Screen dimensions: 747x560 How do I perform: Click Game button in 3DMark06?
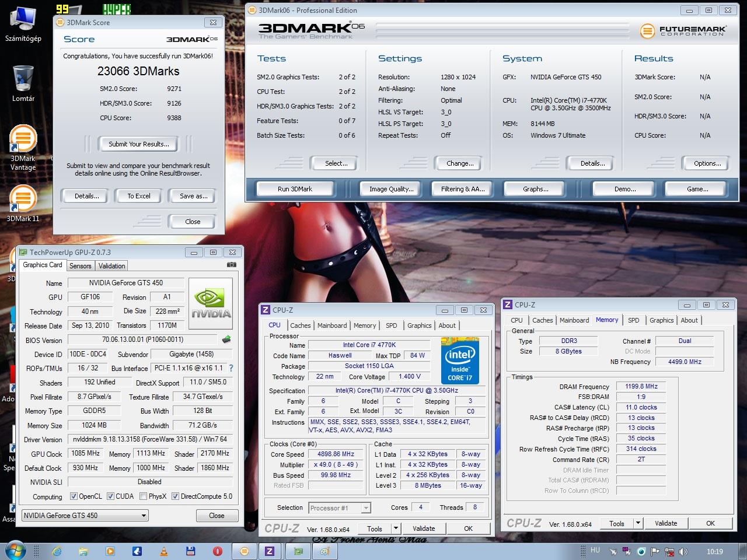click(697, 189)
